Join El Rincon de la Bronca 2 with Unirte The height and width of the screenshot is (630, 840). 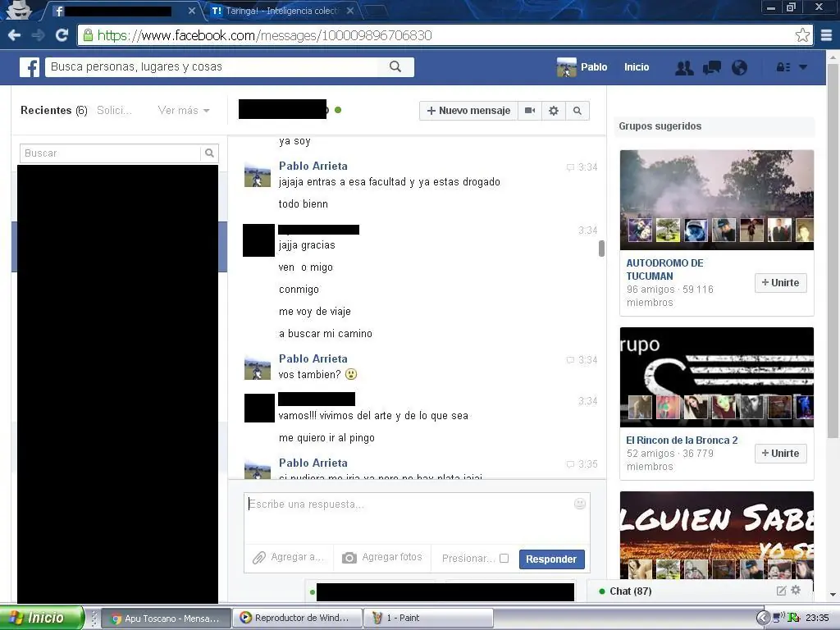[x=781, y=454]
